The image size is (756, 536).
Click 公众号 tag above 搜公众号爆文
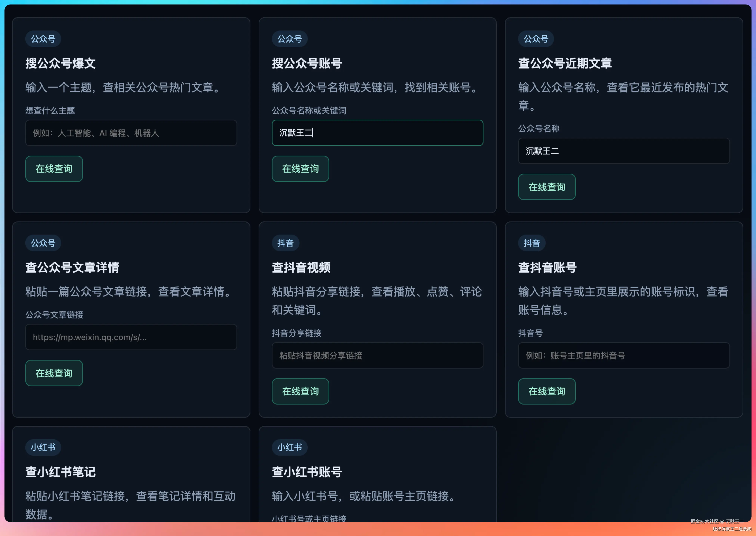click(x=43, y=39)
